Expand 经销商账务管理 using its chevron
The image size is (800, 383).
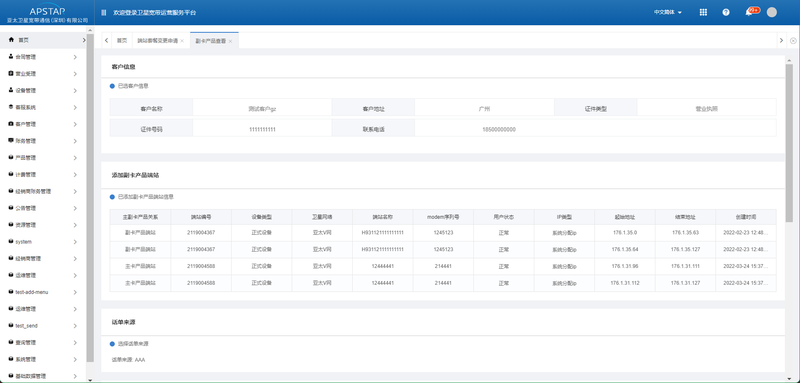click(x=75, y=191)
